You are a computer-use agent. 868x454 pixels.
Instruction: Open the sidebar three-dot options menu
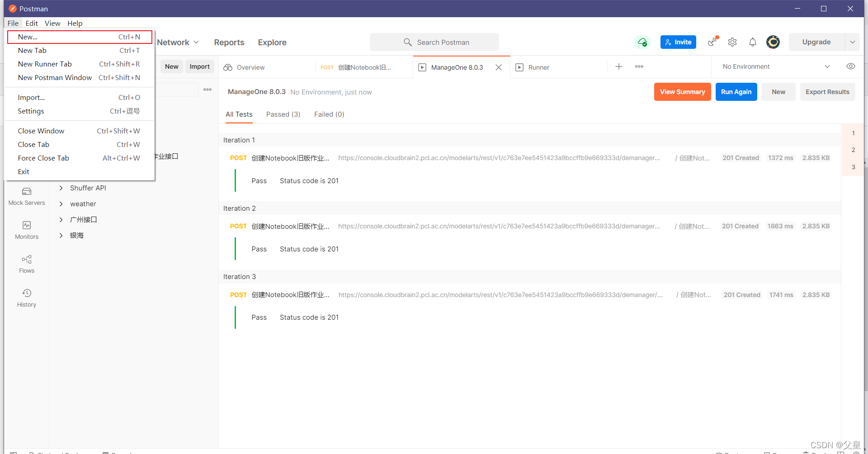coord(208,90)
